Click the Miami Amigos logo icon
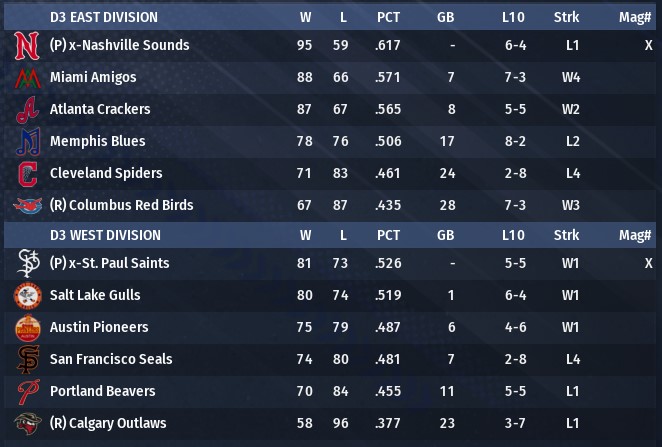This screenshot has width=662, height=447. [27, 78]
